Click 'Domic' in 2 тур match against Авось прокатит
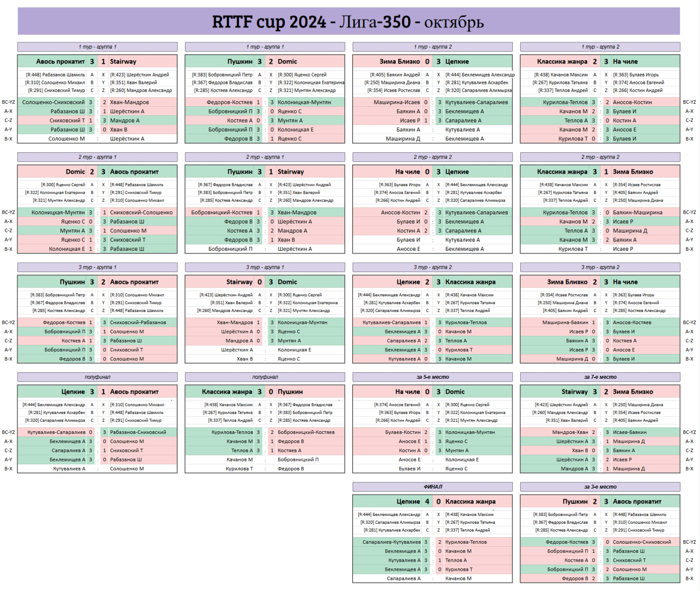Viewport: 700px width, 591px height. (75, 172)
